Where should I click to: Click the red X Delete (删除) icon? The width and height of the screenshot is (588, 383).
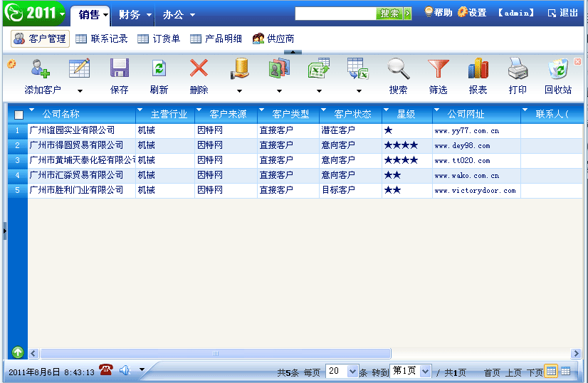(x=199, y=68)
